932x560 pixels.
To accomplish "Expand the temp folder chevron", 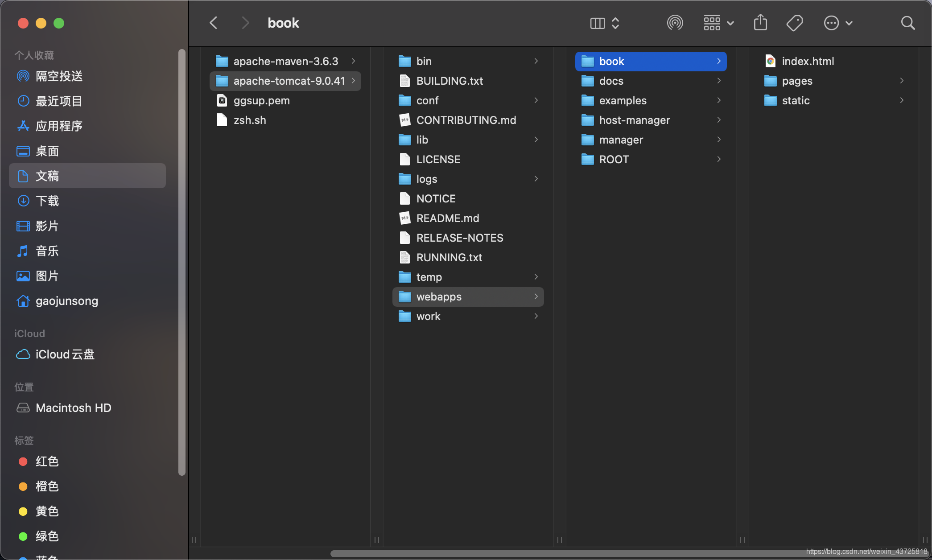I will (536, 277).
